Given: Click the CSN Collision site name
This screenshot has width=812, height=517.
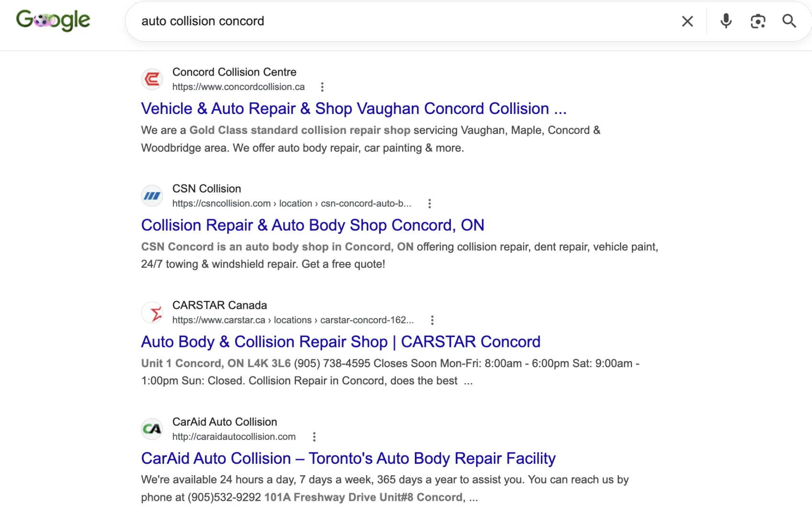Looking at the screenshot, I should pos(206,189).
